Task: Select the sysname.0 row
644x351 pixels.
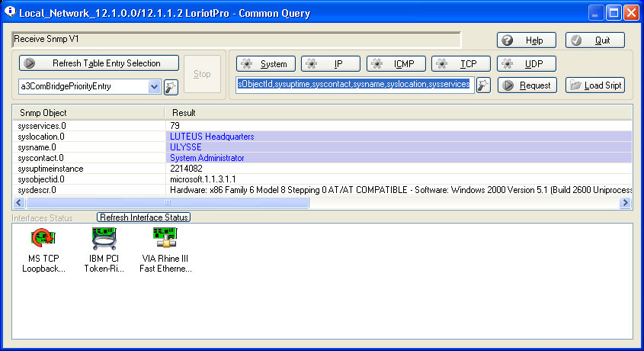Action: [322, 147]
